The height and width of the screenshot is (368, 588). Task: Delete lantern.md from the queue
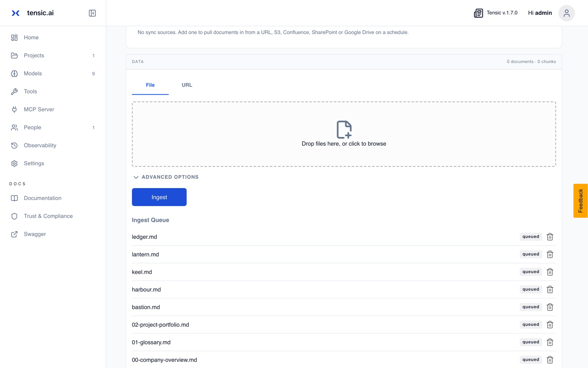(550, 254)
